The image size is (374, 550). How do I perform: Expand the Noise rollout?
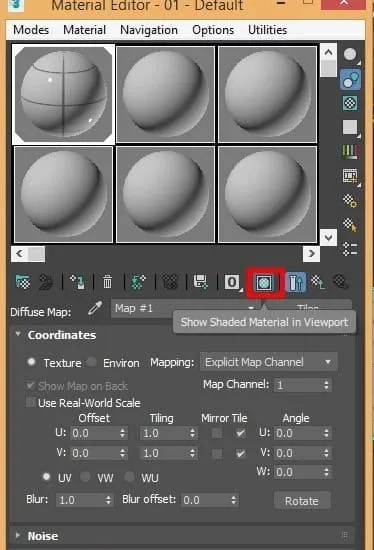coord(18,535)
